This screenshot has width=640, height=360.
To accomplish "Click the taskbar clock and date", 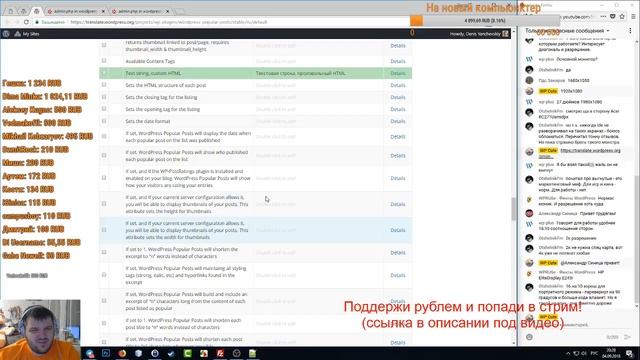I will 611,353.
